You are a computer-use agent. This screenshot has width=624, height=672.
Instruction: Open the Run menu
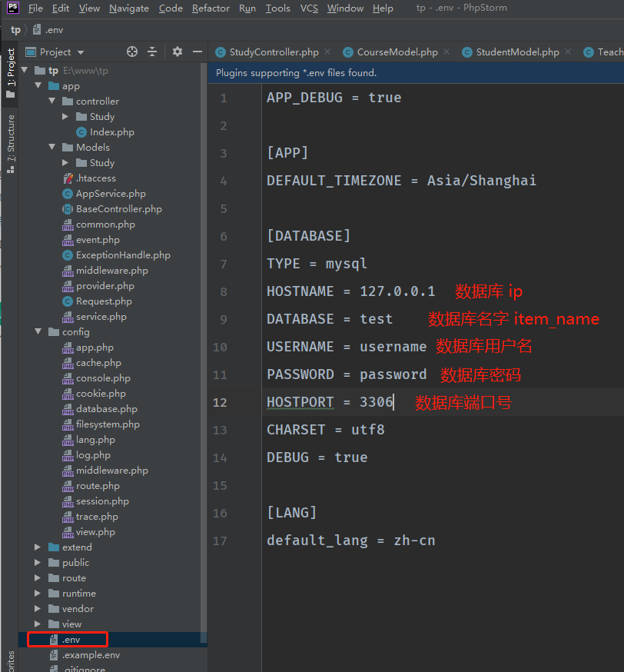(247, 8)
